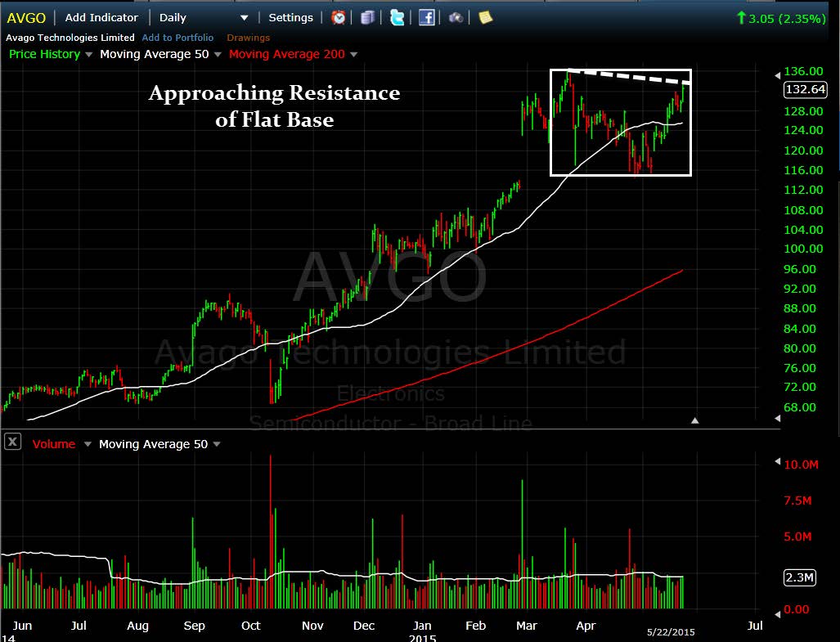Open the Add Indicator menu
Viewport: 840px width, 642px height.
pyautogui.click(x=101, y=18)
